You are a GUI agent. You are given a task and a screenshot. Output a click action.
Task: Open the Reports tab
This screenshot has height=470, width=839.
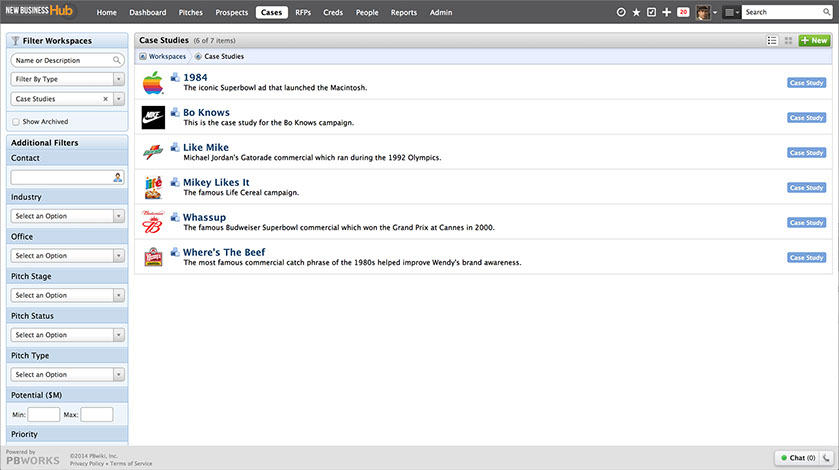404,12
